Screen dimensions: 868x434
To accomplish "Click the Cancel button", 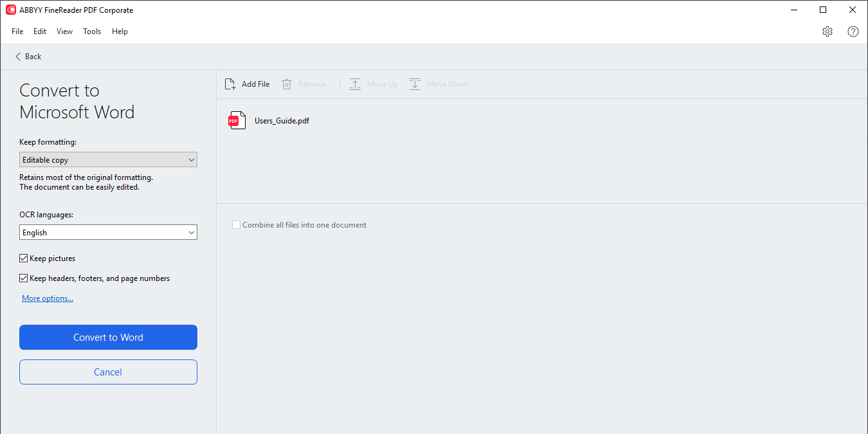I will pos(108,372).
